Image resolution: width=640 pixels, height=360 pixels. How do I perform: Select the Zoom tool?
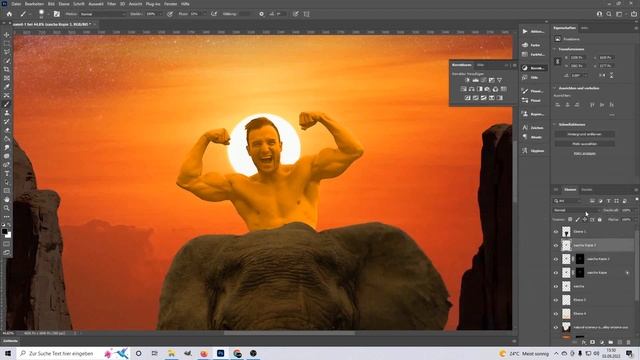tap(7, 208)
